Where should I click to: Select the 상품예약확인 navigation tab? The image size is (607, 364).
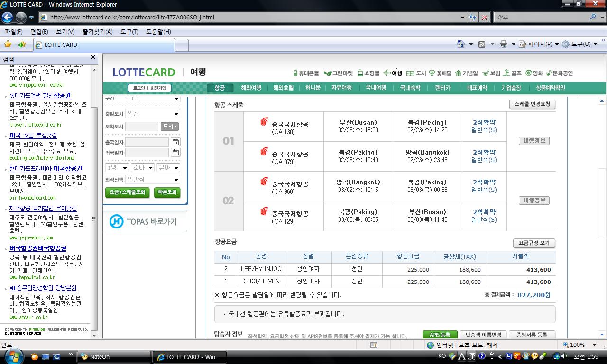tap(551, 88)
